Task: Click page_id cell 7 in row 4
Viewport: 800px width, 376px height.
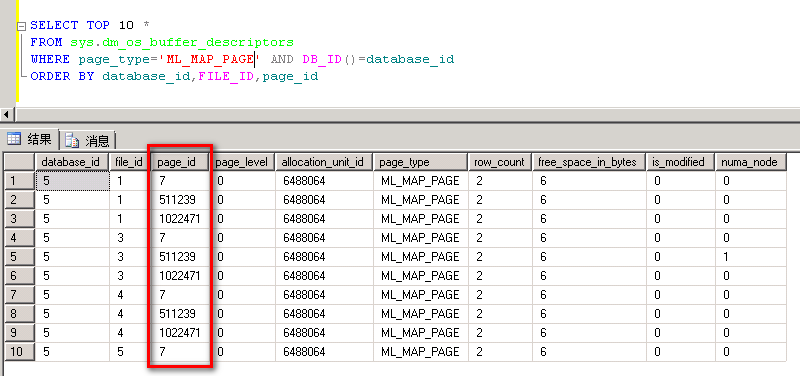Action: pyautogui.click(x=181, y=238)
